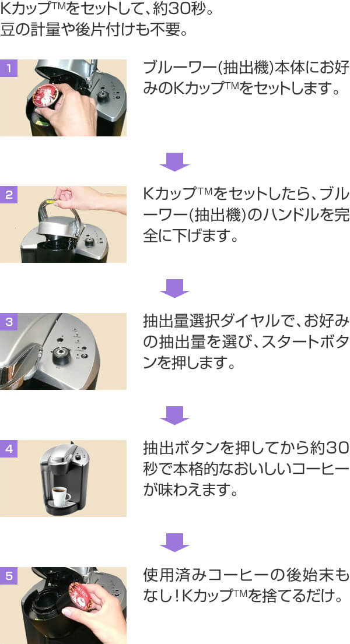Click the step 3 text about the selection dial

click(x=246, y=342)
